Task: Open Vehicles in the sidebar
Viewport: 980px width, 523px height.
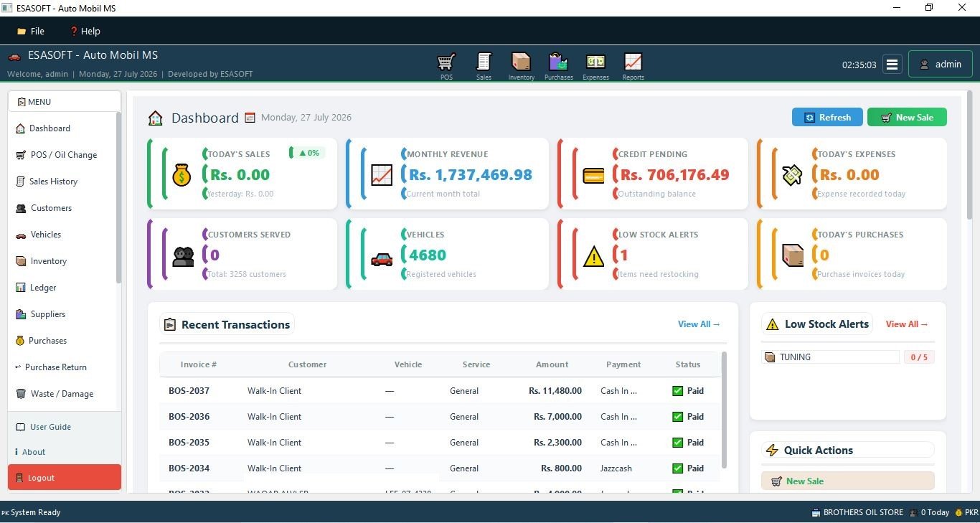Action: 62,235
